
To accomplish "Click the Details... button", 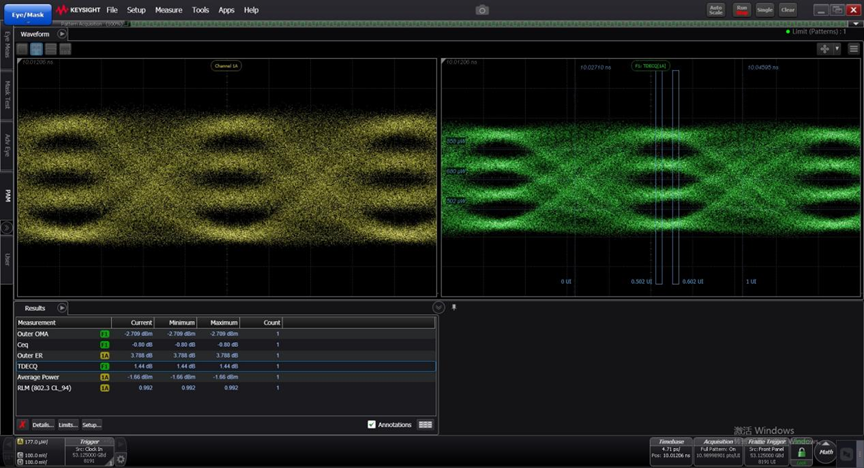I will 42,425.
